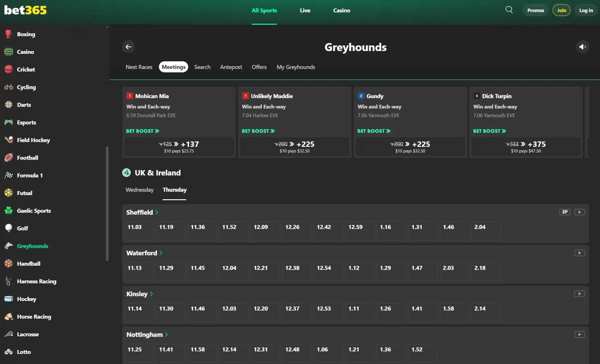
Task: Toggle the audio speaker icon
Action: (583, 47)
